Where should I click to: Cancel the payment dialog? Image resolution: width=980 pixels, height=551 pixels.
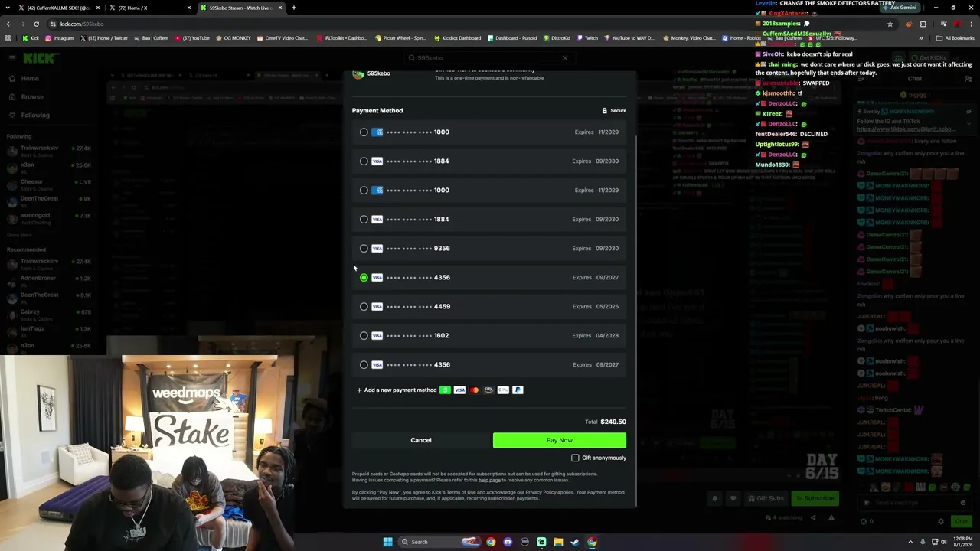421,440
